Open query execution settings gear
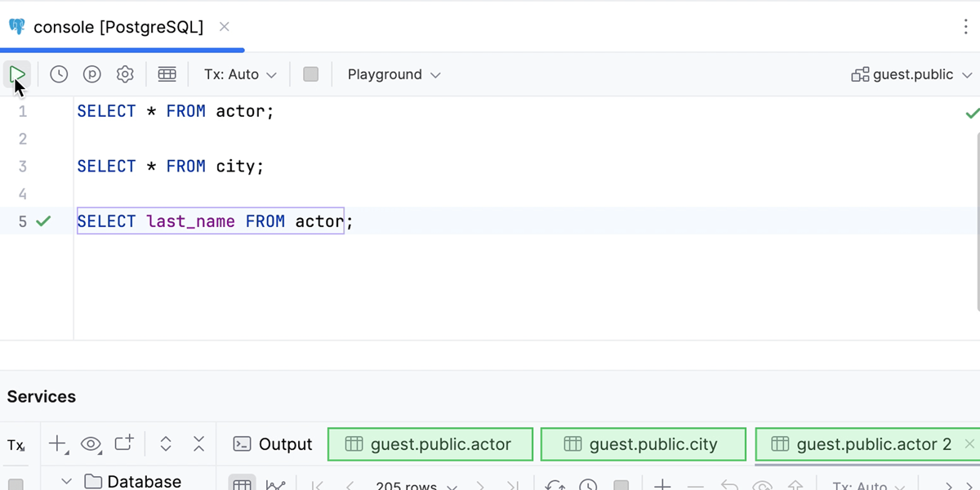 point(125,74)
